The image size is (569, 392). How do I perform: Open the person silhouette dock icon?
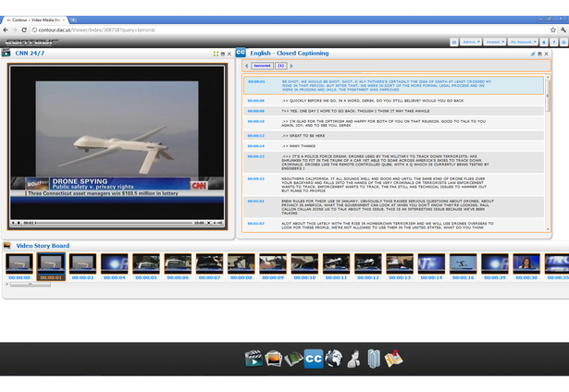(x=353, y=359)
